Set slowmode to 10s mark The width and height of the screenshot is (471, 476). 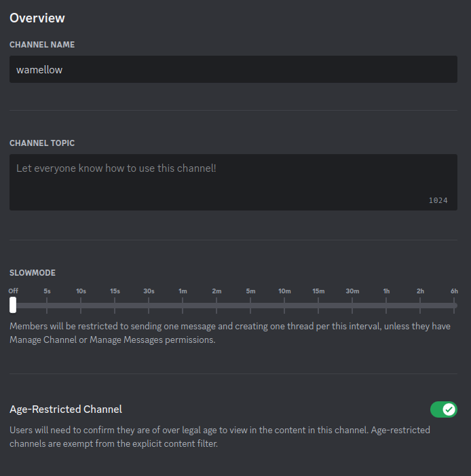click(81, 306)
